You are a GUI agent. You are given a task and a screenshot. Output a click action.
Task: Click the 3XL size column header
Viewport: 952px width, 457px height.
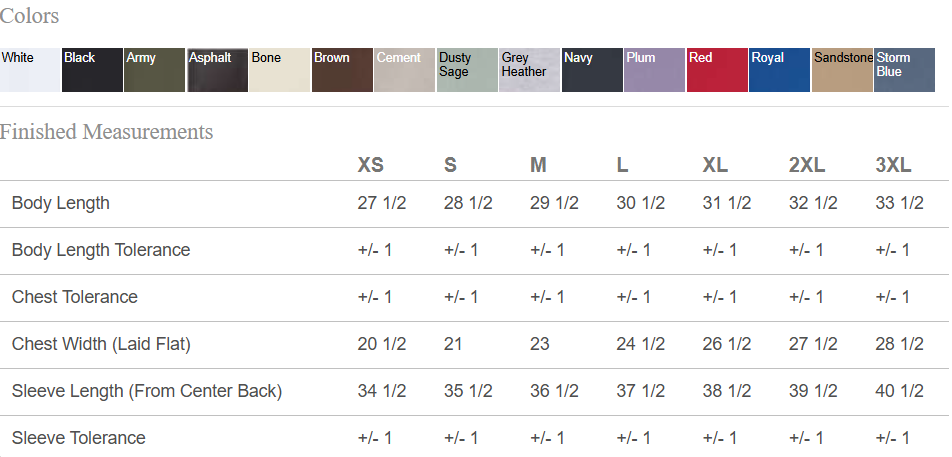coord(893,165)
